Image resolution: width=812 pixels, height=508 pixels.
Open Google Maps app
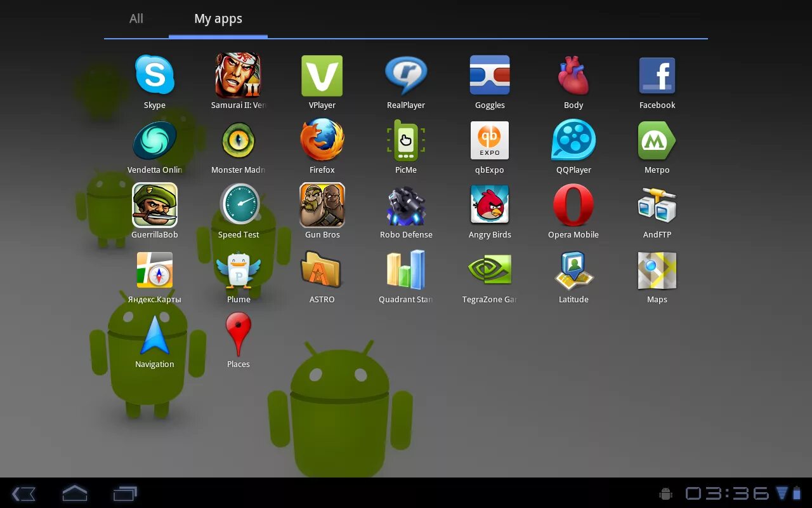(x=657, y=270)
